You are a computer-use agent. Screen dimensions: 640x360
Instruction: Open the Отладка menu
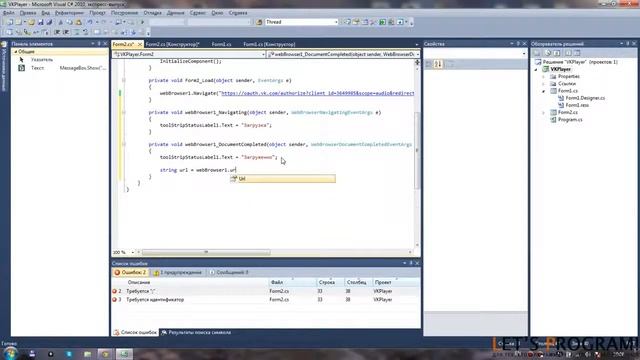[x=153, y=13]
